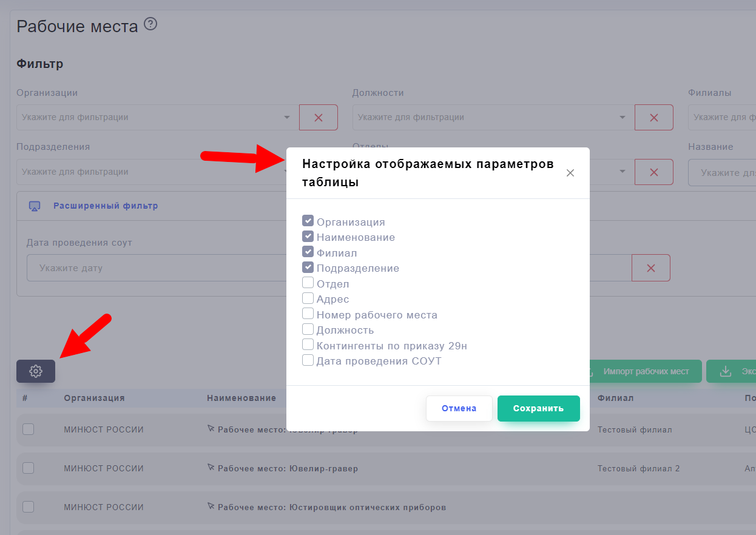The image size is (756, 535).
Task: Uncheck the Организация checkbox
Action: click(x=308, y=221)
